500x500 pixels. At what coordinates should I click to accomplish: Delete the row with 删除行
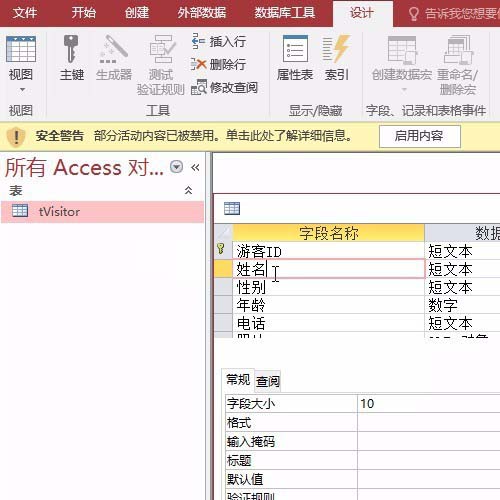coord(219,64)
